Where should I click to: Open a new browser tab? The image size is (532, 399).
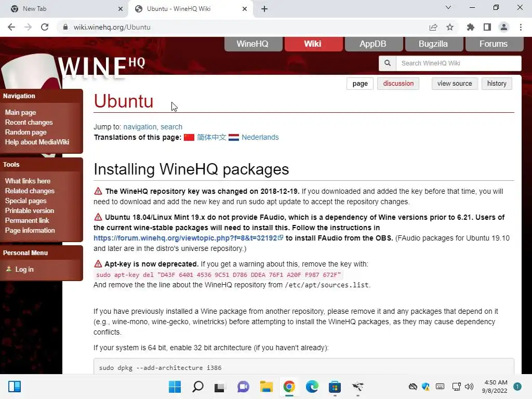tap(264, 9)
